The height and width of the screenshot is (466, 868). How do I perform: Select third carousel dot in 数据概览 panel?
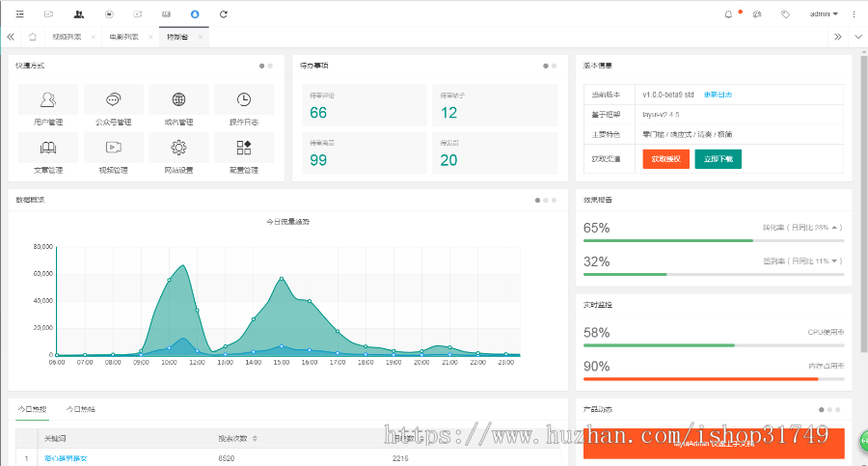tap(555, 200)
